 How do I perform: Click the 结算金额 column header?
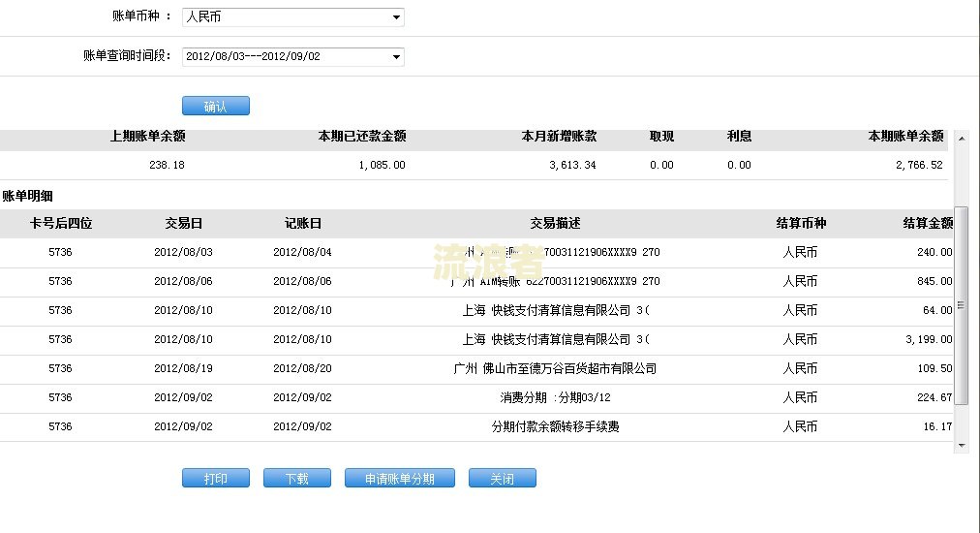[928, 223]
